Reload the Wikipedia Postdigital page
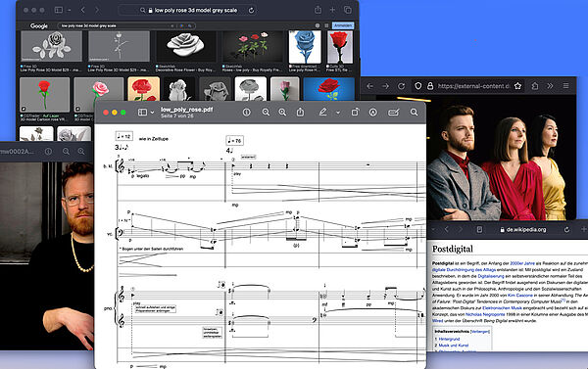Viewport: 588px width, 369px height. click(566, 229)
